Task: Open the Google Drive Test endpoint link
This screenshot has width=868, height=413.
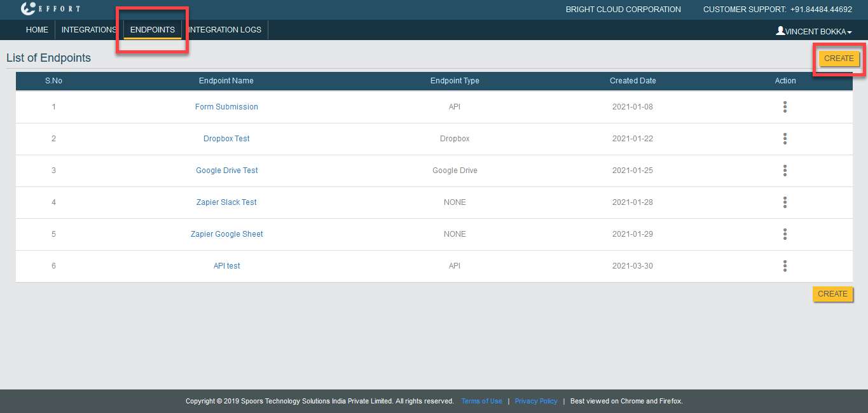Action: pos(226,171)
